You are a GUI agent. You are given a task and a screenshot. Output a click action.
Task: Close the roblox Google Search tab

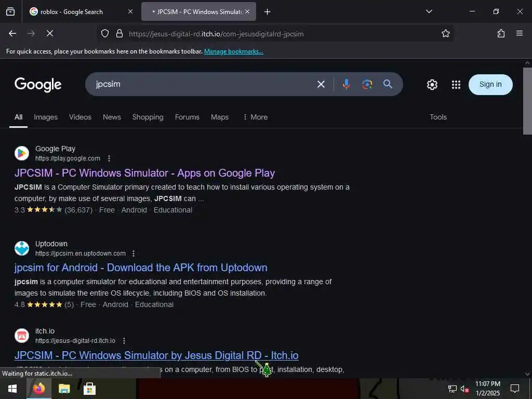point(130,12)
